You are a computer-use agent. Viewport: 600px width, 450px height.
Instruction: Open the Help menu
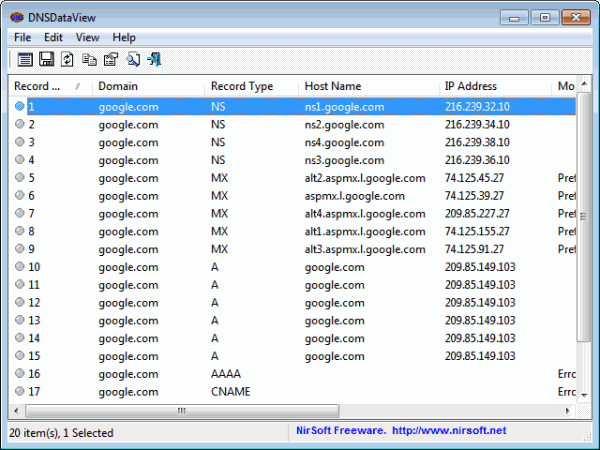click(x=124, y=38)
